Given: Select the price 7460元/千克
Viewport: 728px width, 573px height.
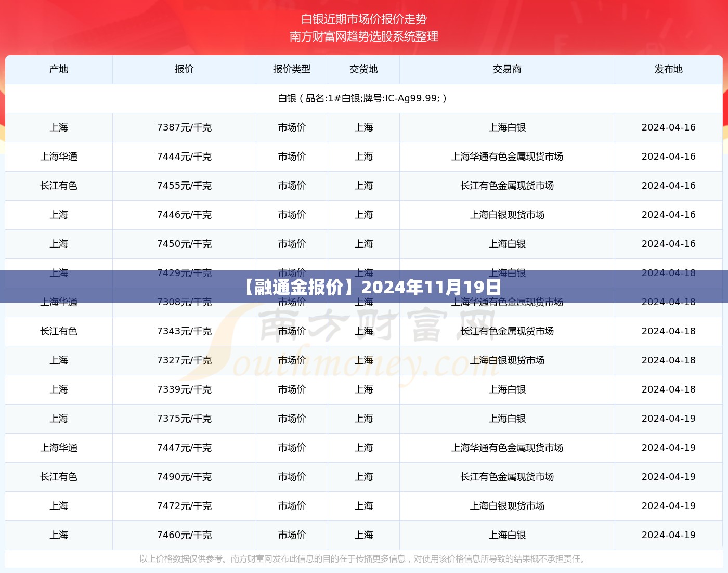Looking at the screenshot, I should click(x=184, y=535).
